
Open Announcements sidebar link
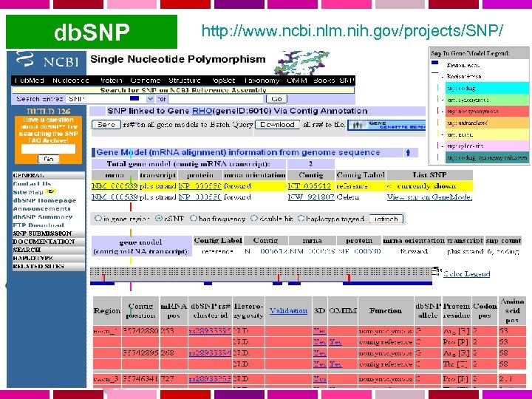pos(41,208)
